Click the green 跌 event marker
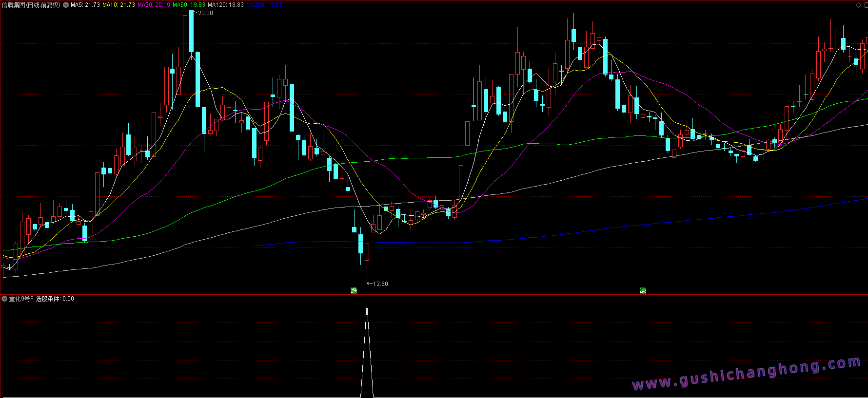This screenshot has height=398, width=868. tap(354, 290)
